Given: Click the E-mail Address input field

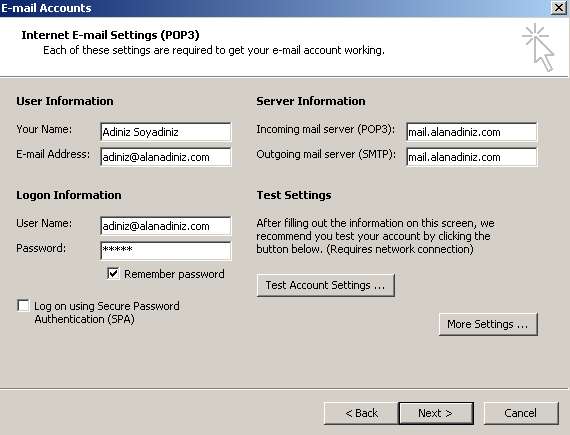Looking at the screenshot, I should point(166,157).
